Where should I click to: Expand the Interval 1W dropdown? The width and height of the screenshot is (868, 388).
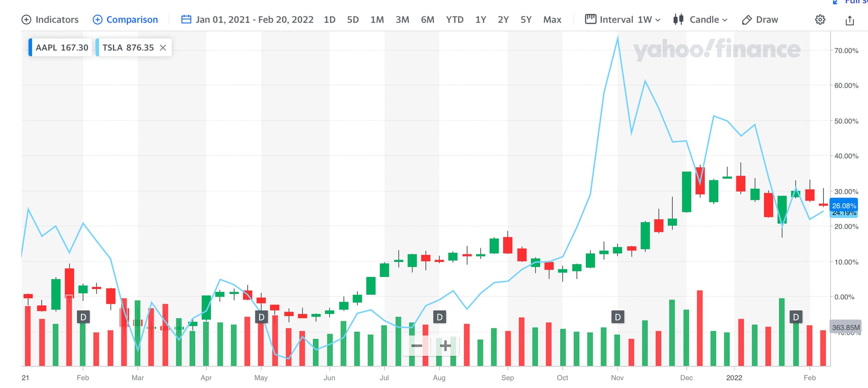pyautogui.click(x=623, y=20)
